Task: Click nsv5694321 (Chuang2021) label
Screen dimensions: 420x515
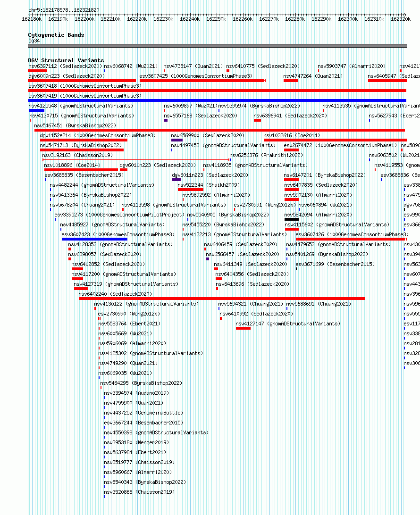Action: coord(251,304)
